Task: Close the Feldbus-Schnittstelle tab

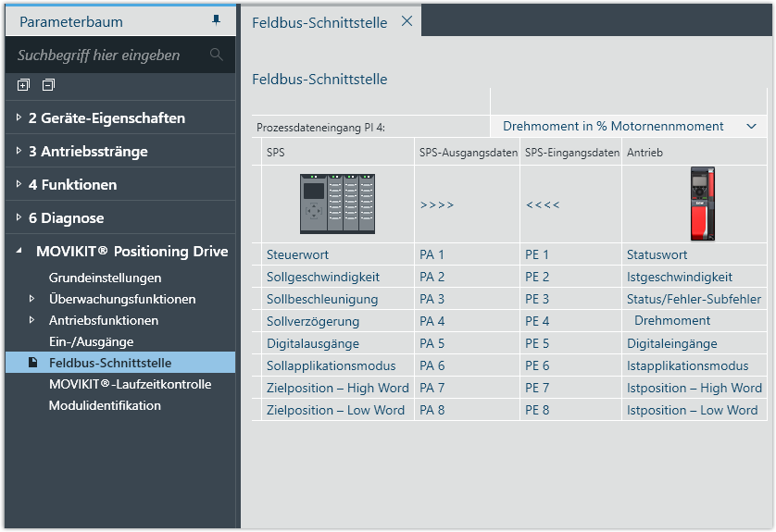Action: click(407, 22)
